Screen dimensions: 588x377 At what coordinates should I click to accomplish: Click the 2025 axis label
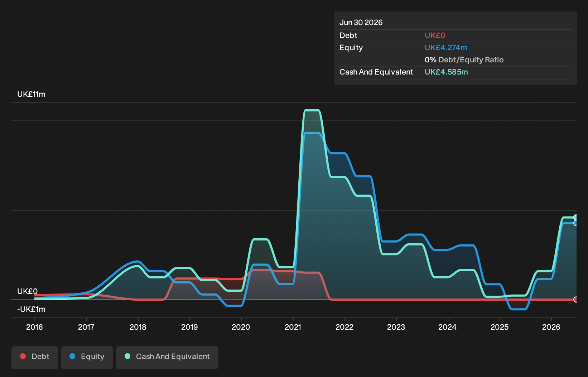pyautogui.click(x=500, y=327)
